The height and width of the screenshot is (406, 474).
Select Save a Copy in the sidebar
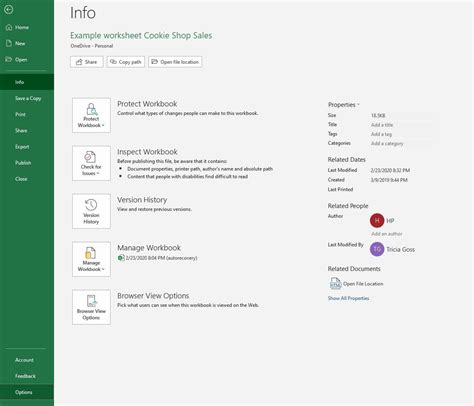pyautogui.click(x=27, y=98)
